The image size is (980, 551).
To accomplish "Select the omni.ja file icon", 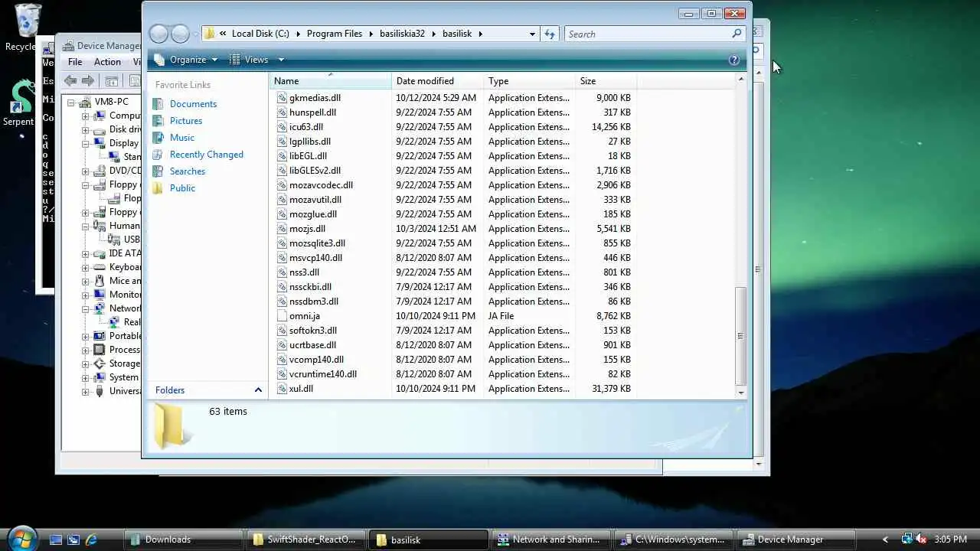I will (x=282, y=316).
